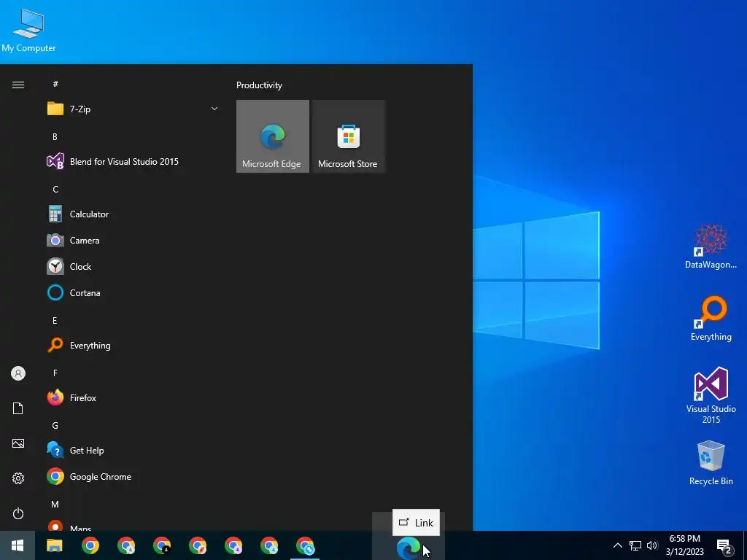Open Chrome taskbar icon with purple profile badge
The height and width of the screenshot is (560, 747).
coord(233,545)
